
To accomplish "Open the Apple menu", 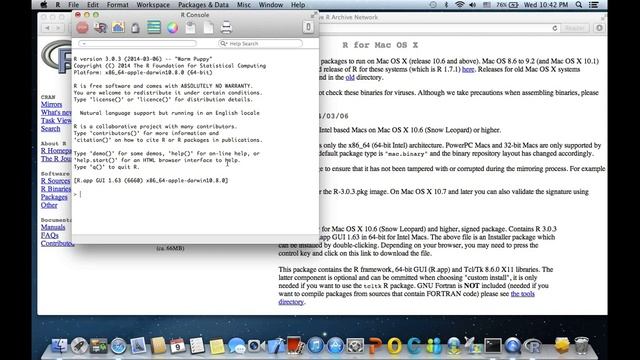I will [44, 5].
